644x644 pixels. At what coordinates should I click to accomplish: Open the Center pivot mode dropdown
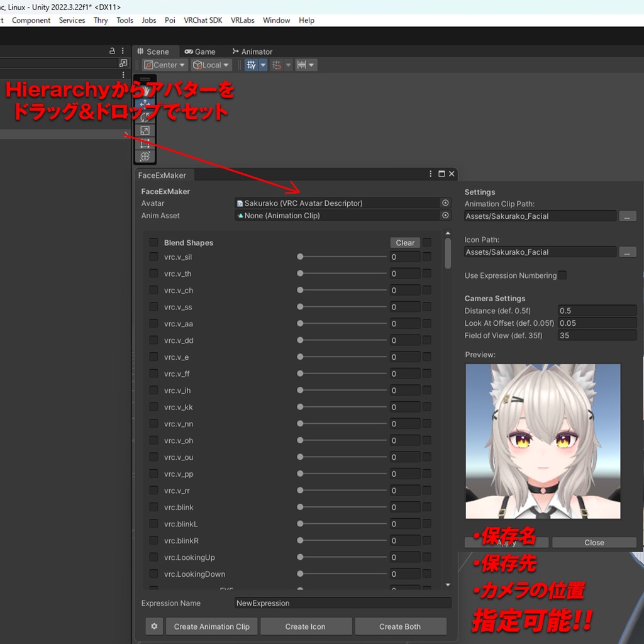(x=164, y=64)
